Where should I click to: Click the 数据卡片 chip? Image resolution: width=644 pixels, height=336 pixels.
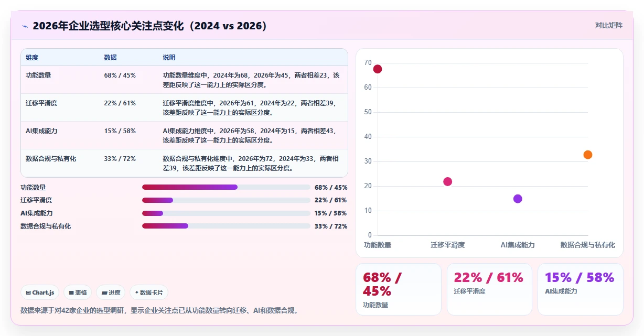[149, 292]
